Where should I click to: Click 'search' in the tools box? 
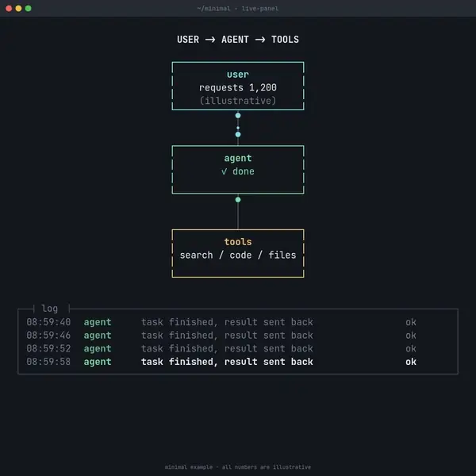(x=197, y=255)
